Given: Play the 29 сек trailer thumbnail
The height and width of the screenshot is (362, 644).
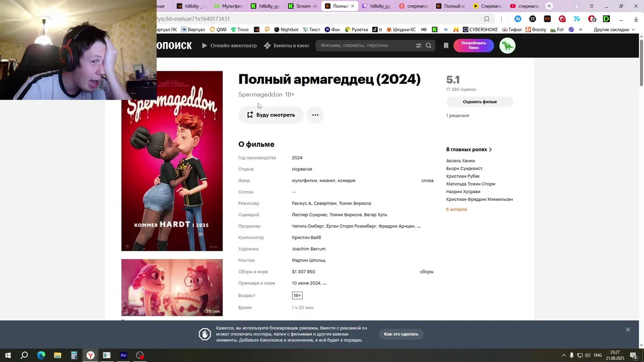Looking at the screenshot, I should coord(172,288).
